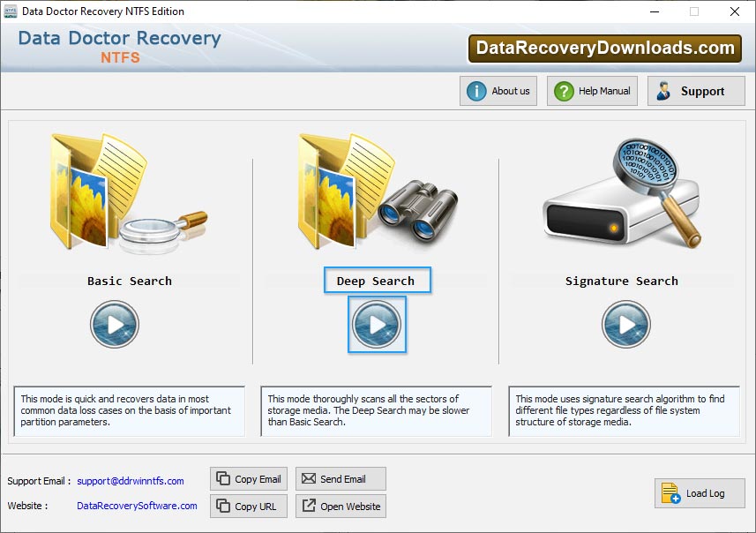Click the Support Email label

pyautogui.click(x=39, y=481)
